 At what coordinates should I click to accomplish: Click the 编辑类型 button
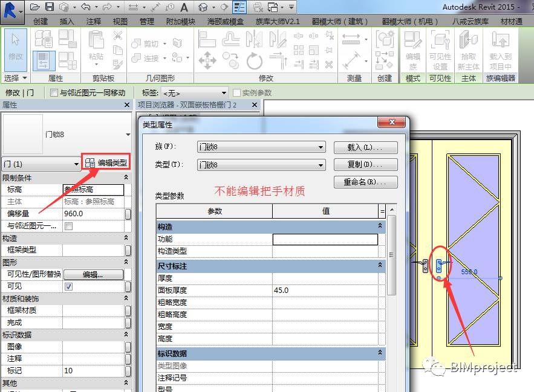pyautogui.click(x=106, y=162)
